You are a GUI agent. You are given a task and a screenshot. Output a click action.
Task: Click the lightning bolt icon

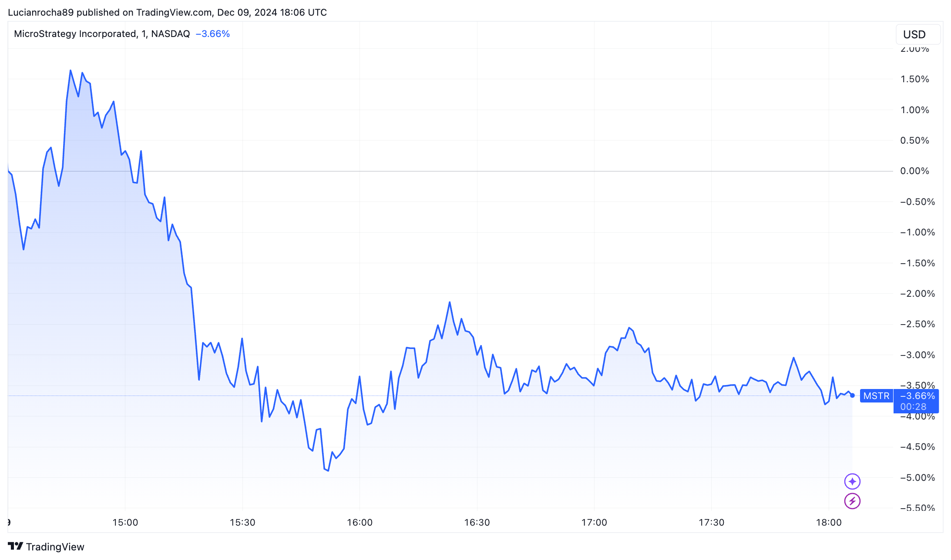852,501
